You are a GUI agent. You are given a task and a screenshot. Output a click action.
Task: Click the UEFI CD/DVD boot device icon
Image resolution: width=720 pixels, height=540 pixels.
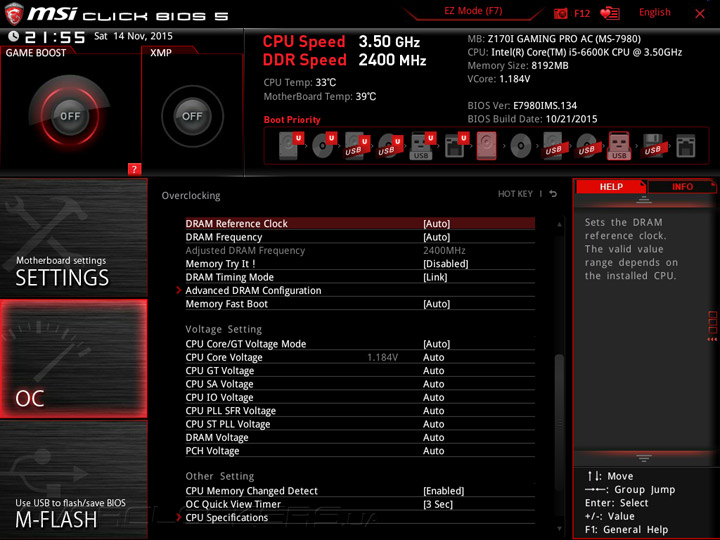324,146
